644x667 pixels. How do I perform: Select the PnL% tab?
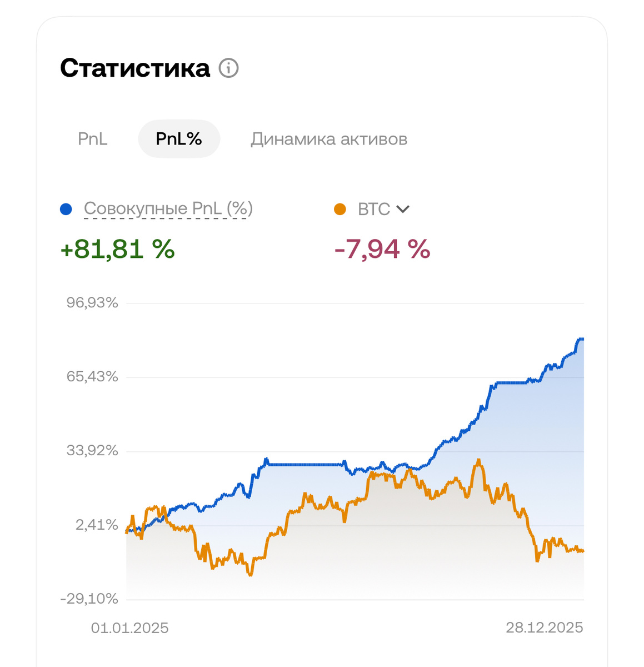tap(179, 139)
